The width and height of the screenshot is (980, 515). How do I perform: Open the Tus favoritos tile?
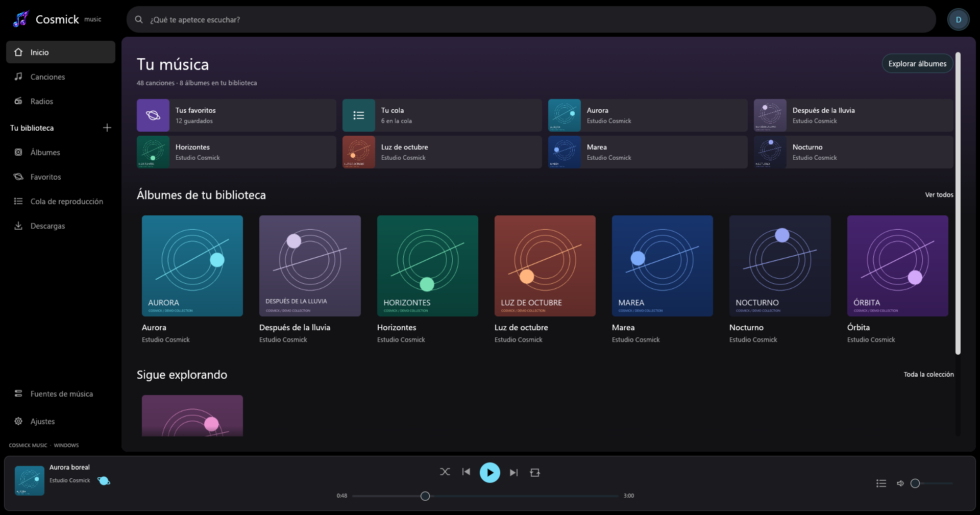(x=236, y=115)
